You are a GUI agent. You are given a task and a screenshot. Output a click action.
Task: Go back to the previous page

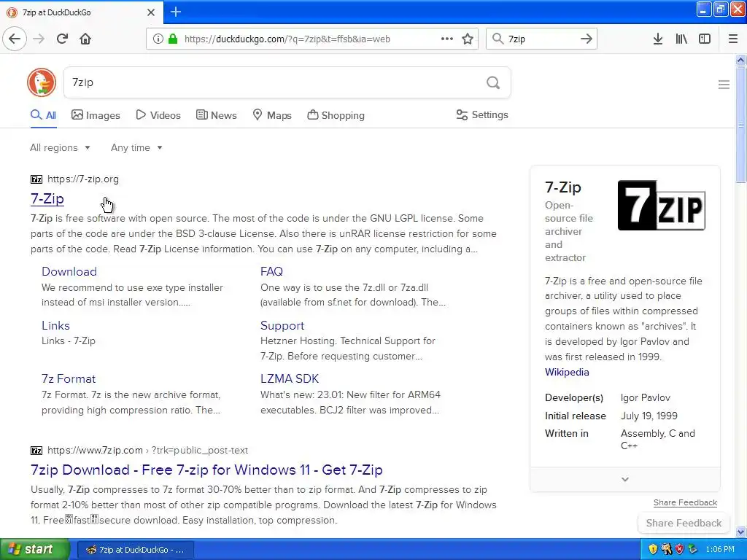[15, 39]
